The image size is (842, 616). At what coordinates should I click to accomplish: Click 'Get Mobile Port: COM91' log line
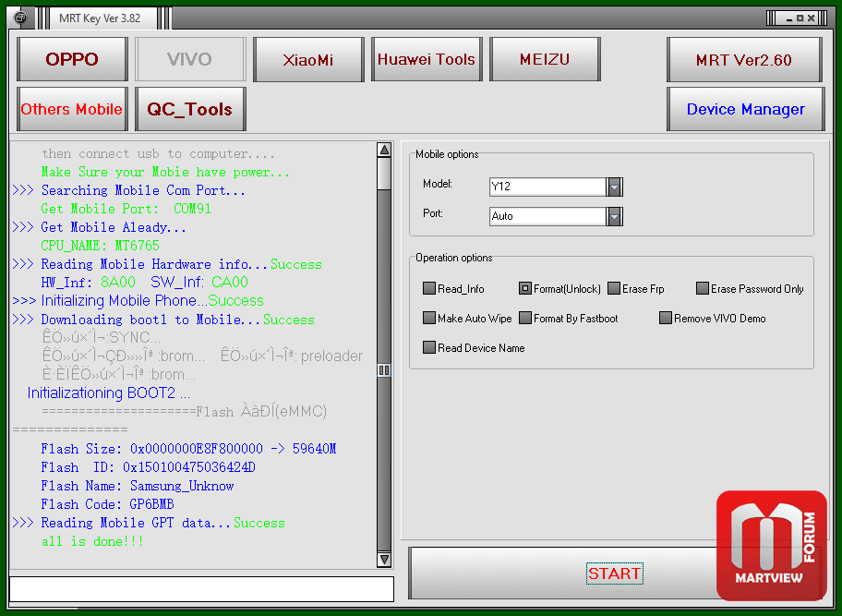(126, 209)
